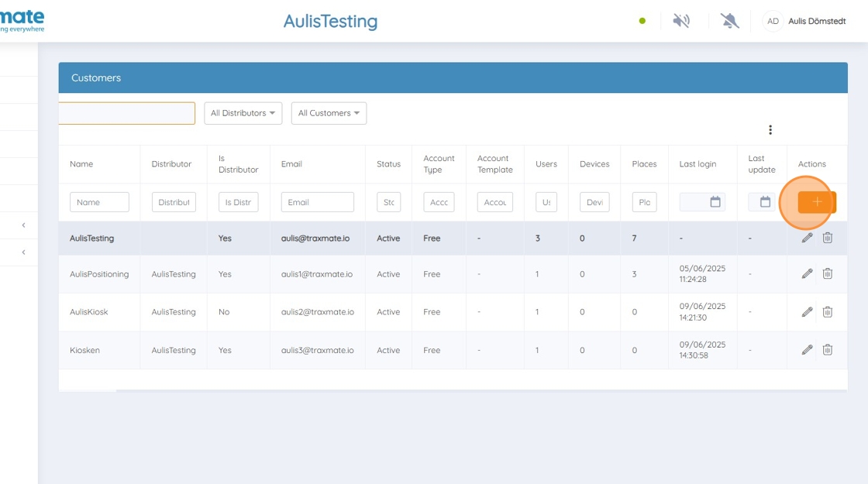868x484 pixels.
Task: Sort by the Status column header
Action: point(388,164)
